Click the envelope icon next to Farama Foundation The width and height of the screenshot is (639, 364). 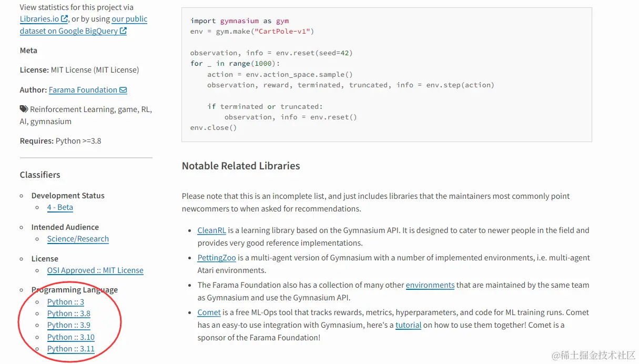123,90
